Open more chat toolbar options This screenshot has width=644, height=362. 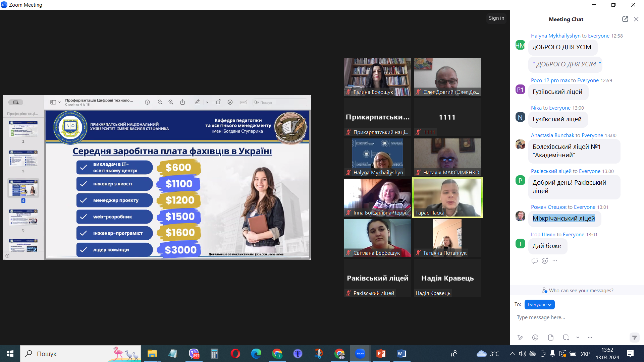point(590,338)
